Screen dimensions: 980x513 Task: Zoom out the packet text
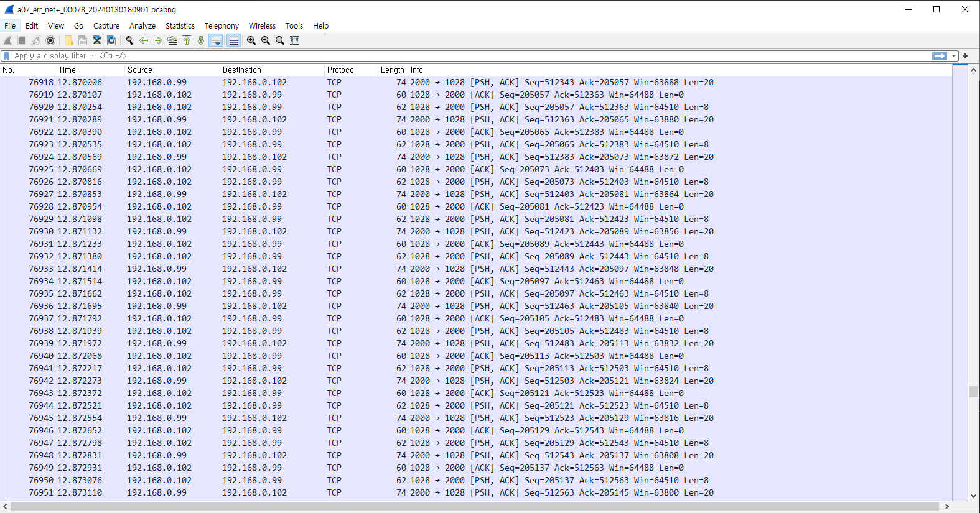(x=266, y=40)
